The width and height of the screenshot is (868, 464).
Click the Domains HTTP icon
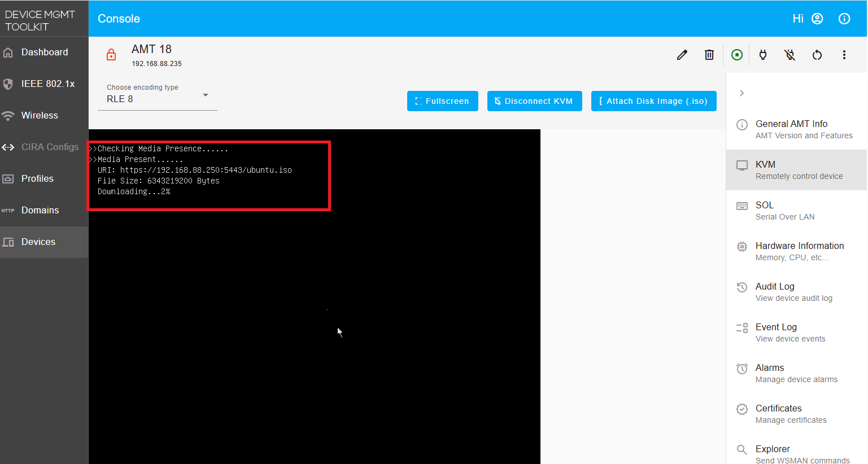pyautogui.click(x=8, y=211)
